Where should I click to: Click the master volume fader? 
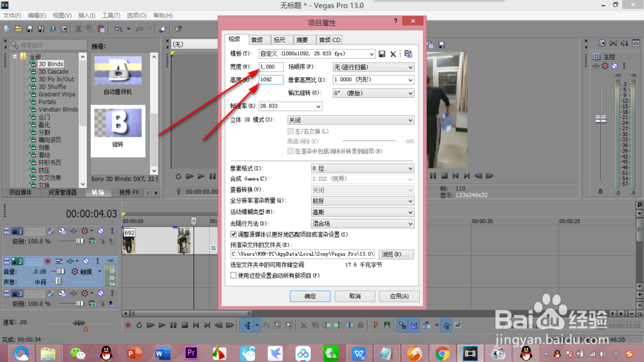[600, 119]
